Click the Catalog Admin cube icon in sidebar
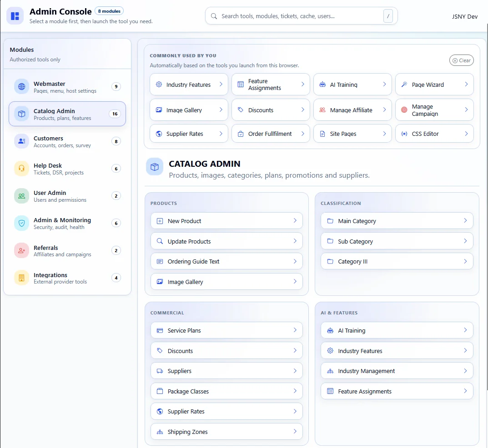 click(21, 114)
